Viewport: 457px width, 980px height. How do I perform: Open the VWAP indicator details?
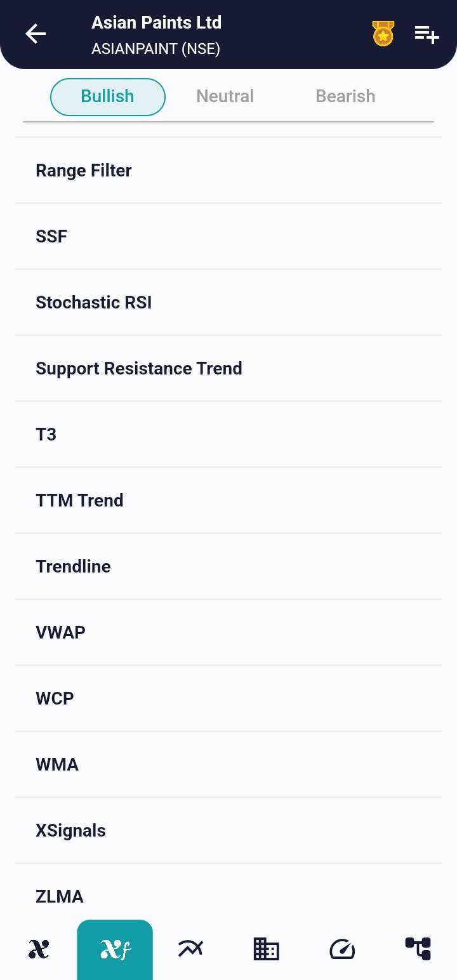pyautogui.click(x=228, y=632)
